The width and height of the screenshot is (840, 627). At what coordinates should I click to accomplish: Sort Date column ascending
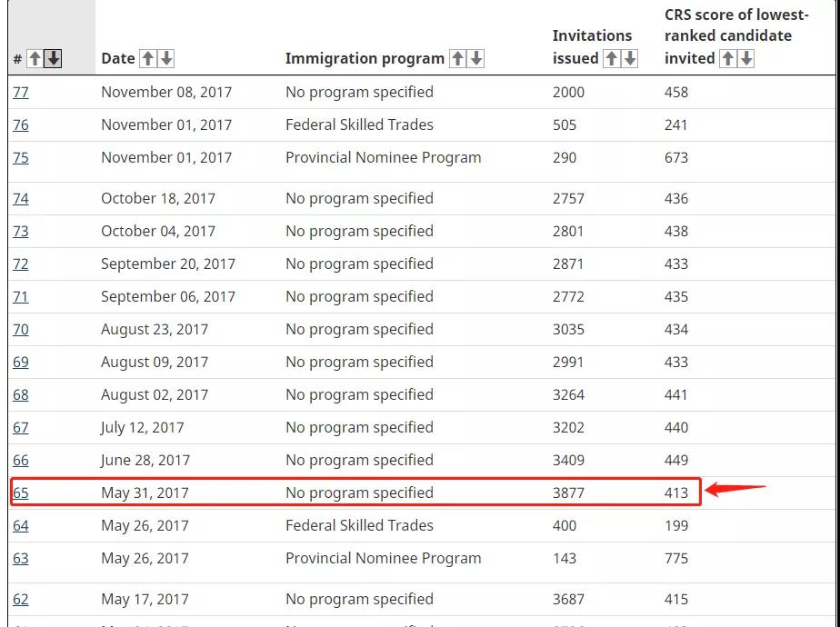(x=148, y=59)
